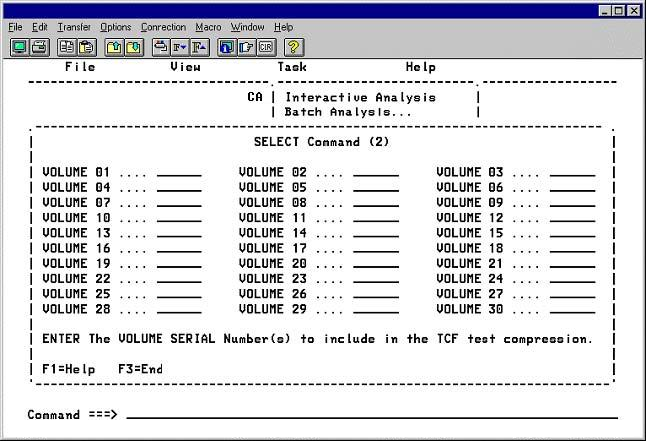
Task: Click the VOLUME 09 entry field
Action: (572, 203)
